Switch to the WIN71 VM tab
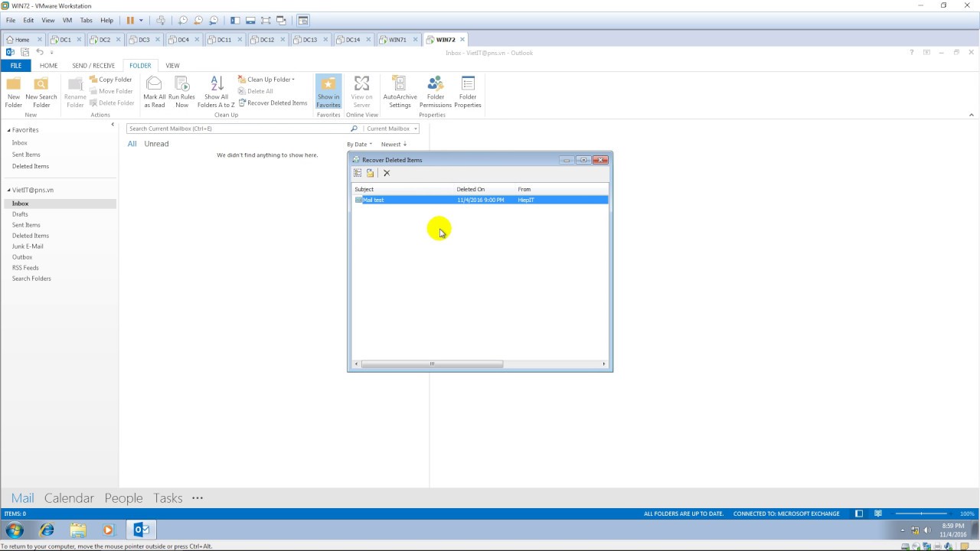 click(397, 40)
